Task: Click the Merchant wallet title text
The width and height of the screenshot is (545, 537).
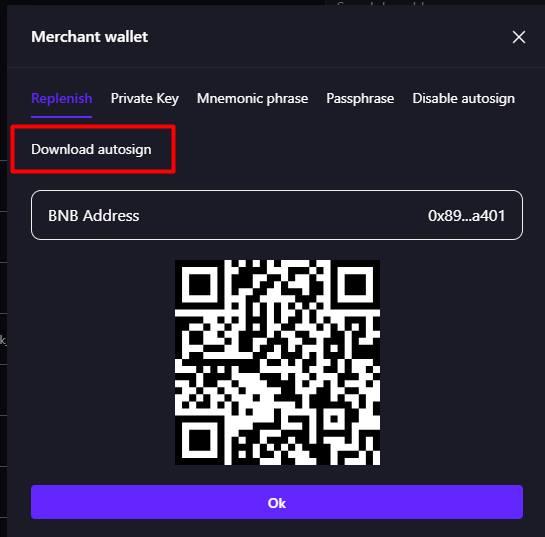Action: pyautogui.click(x=90, y=37)
